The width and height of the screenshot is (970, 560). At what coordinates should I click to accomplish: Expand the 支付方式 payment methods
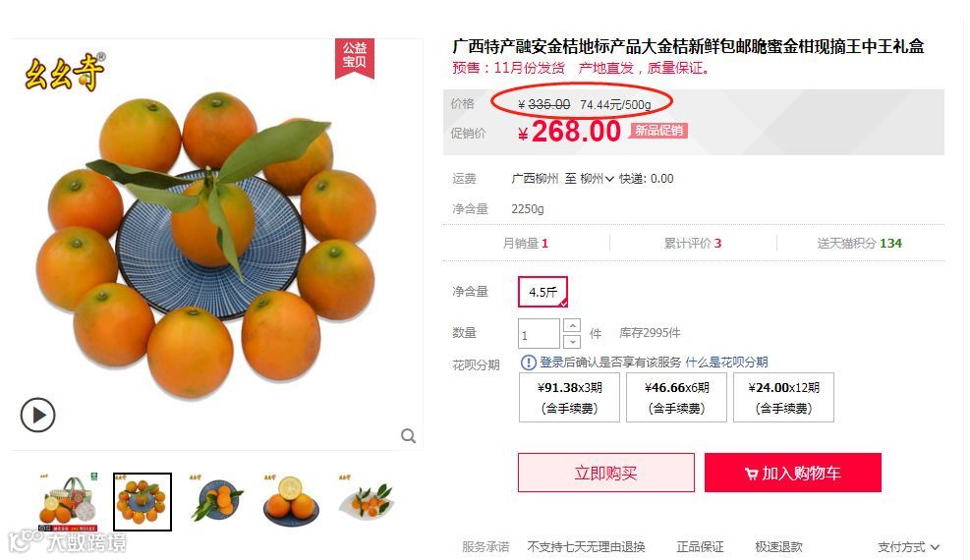click(x=908, y=547)
